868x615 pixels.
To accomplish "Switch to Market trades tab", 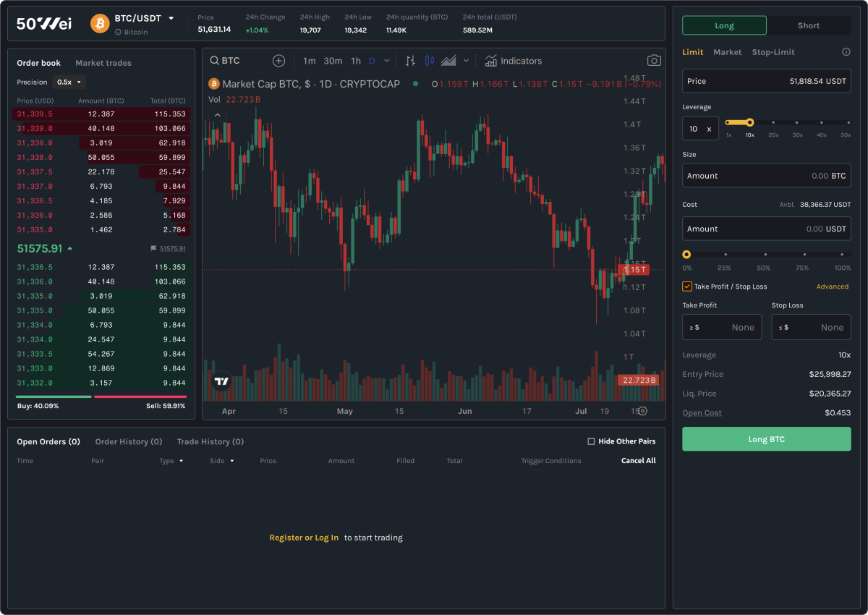I will (x=103, y=63).
